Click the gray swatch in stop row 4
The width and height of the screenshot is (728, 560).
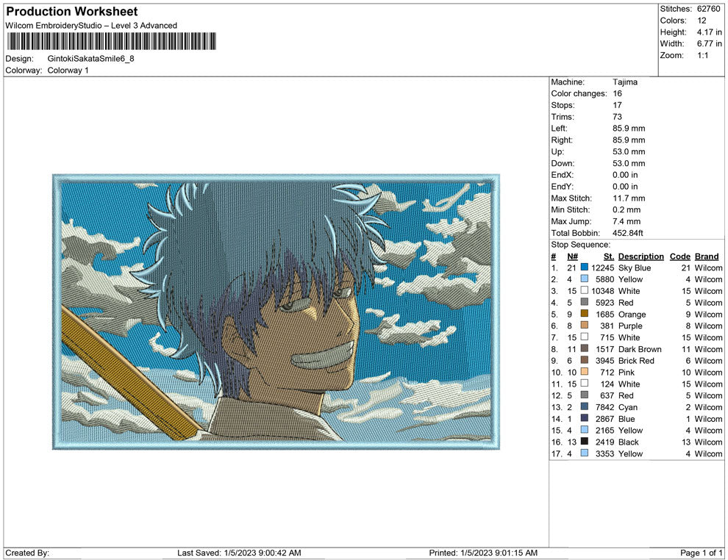click(x=585, y=302)
